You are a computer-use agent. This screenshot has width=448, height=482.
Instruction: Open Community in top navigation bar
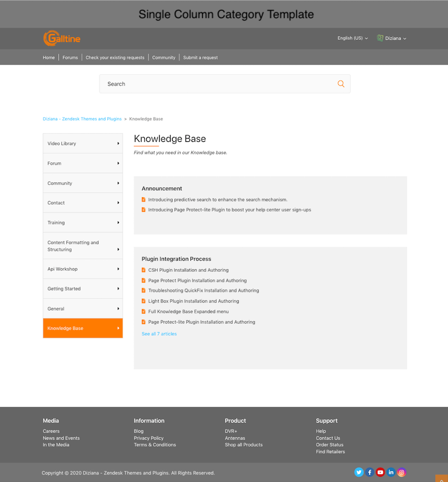point(163,57)
